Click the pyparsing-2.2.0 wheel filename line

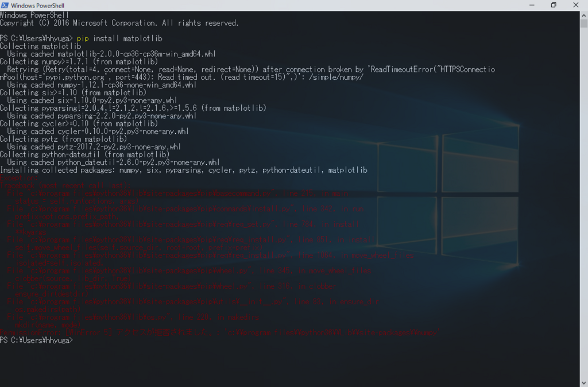click(102, 116)
